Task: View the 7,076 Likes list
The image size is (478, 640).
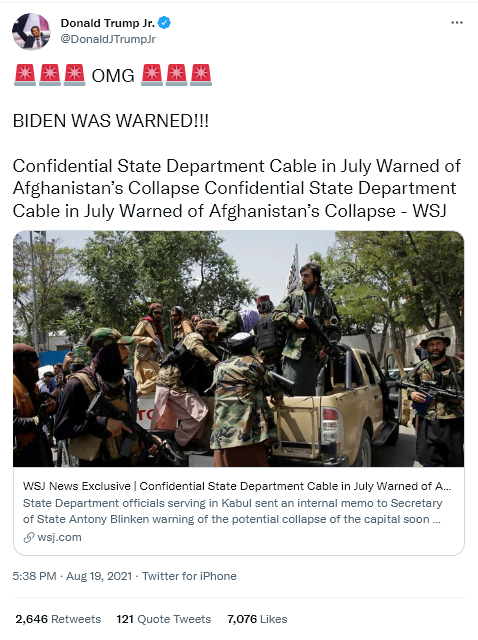Action: (257, 619)
